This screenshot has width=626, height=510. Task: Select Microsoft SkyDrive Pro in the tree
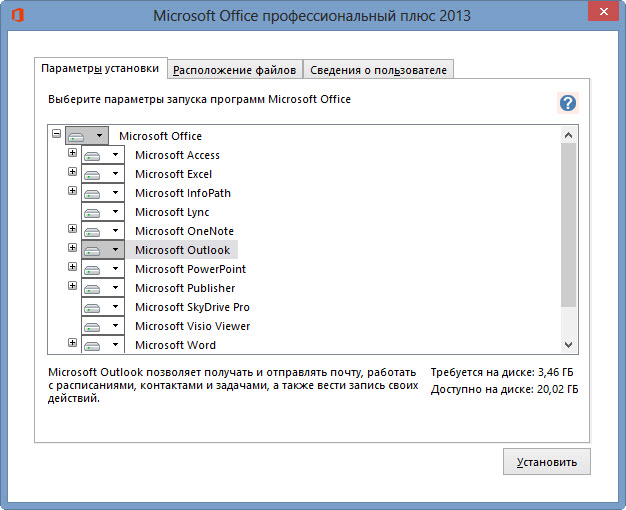click(192, 307)
